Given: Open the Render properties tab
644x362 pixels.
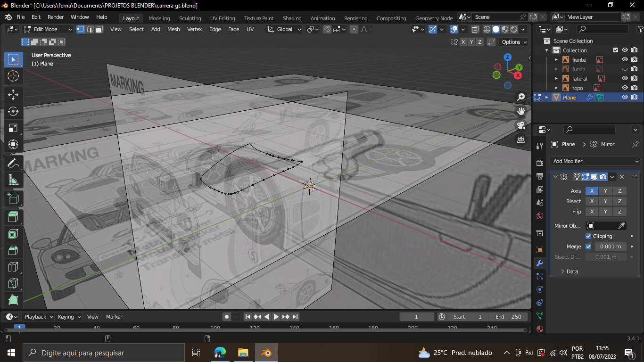Looking at the screenshot, I should (540, 163).
